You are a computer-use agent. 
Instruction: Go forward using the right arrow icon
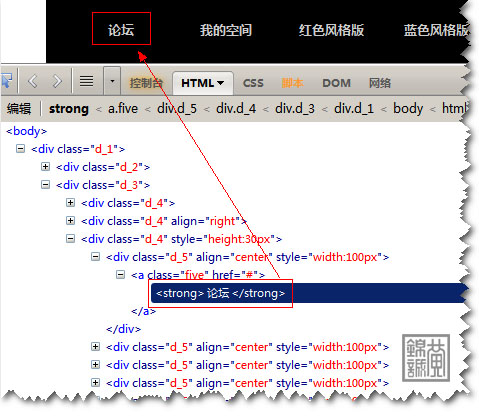57,81
